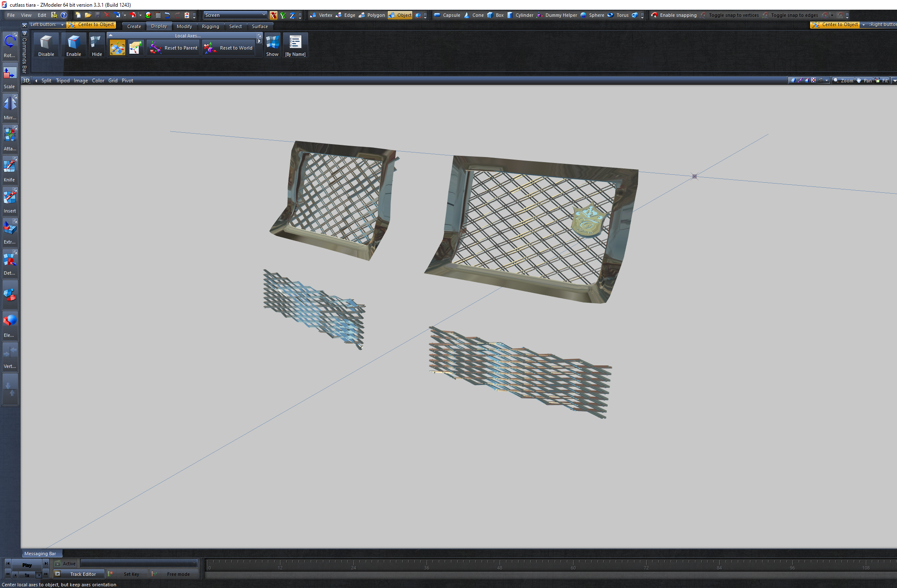Switch to Vertex selection level
Image resolution: width=897 pixels, height=588 pixels.
click(x=321, y=15)
